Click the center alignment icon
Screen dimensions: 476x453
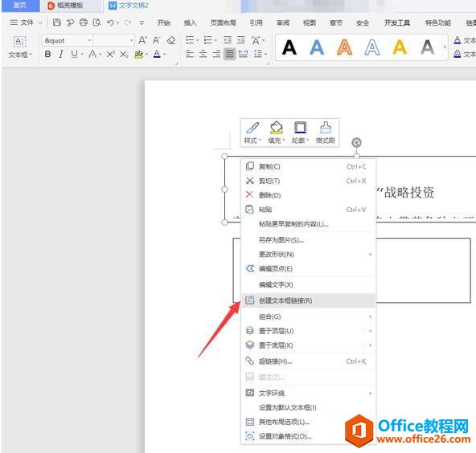[x=203, y=54]
